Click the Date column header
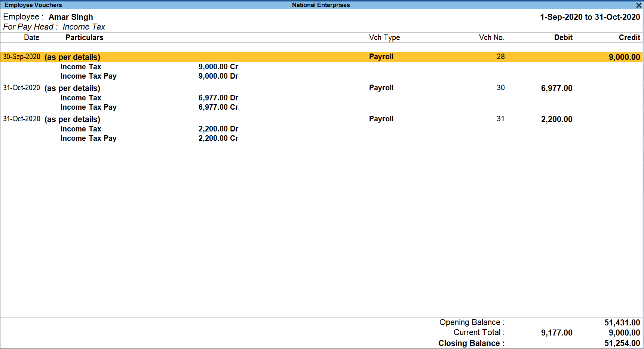This screenshot has width=644, height=349. [32, 37]
